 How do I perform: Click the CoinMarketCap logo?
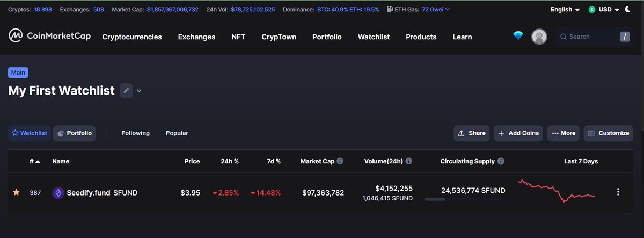[x=49, y=36]
